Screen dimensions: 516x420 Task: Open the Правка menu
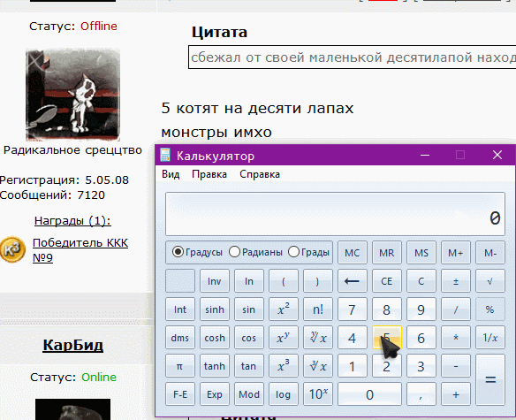pyautogui.click(x=209, y=174)
